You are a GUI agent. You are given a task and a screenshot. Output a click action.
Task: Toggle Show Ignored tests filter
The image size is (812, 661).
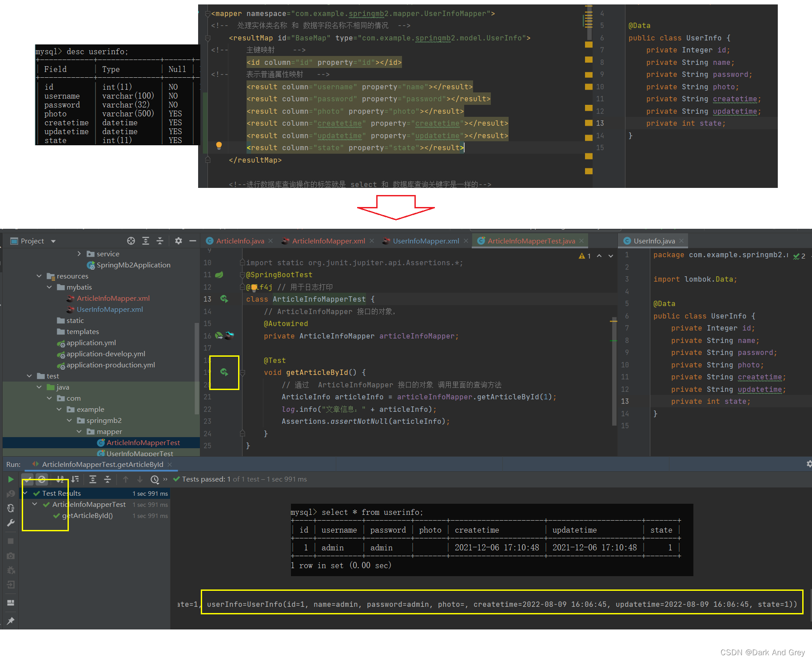pyautogui.click(x=42, y=479)
